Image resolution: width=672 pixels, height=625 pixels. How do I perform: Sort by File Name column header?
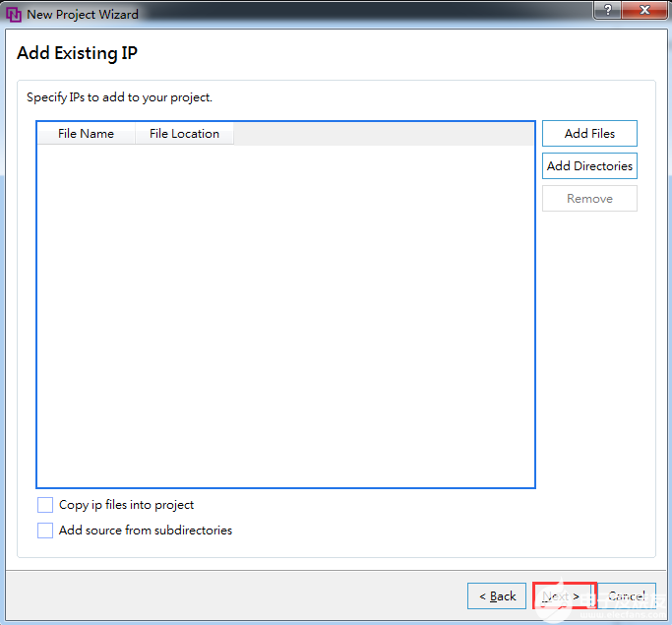87,134
